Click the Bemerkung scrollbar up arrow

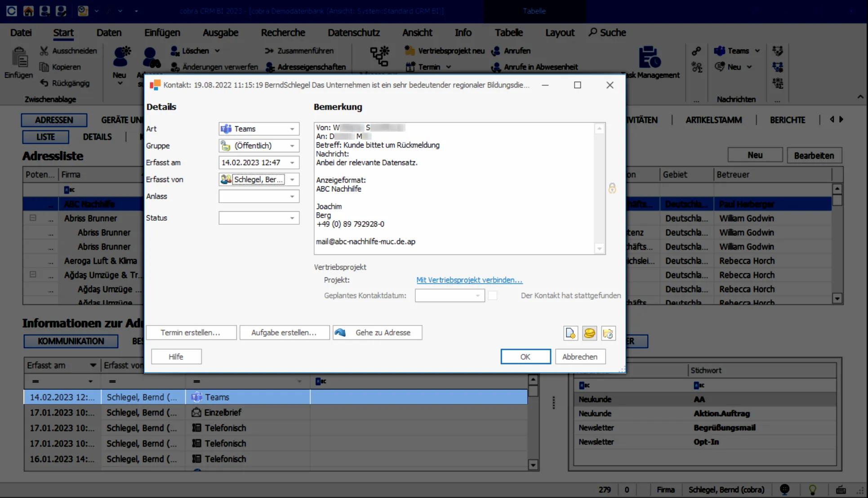[599, 129]
